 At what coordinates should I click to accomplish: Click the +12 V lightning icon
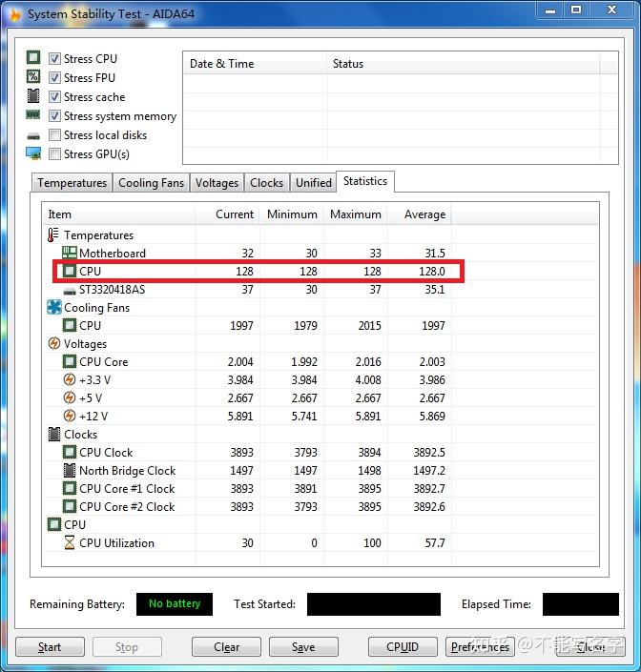(70, 416)
